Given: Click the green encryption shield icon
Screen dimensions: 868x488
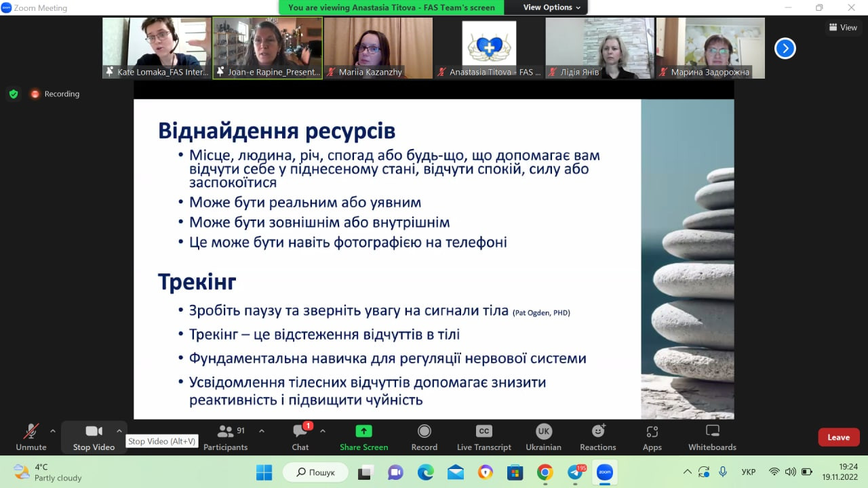Looking at the screenshot, I should point(14,94).
